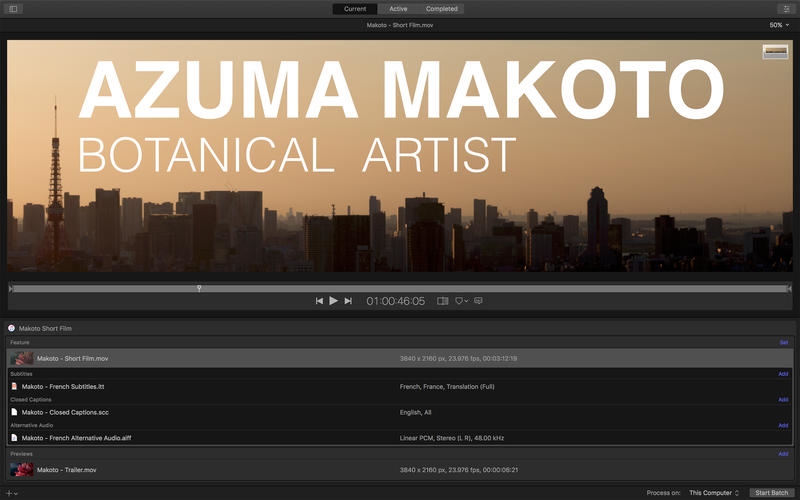Switch to the Completed tab

[x=441, y=9]
